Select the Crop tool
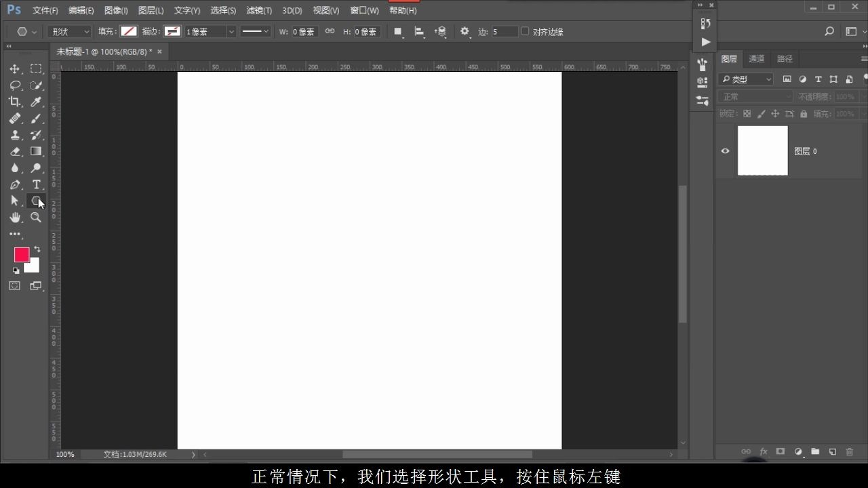This screenshot has width=868, height=488. pyautogui.click(x=14, y=102)
